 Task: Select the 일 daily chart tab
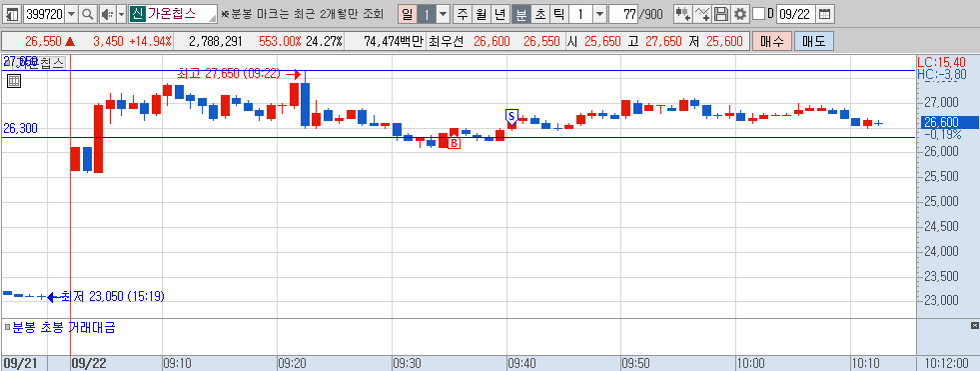tap(408, 13)
